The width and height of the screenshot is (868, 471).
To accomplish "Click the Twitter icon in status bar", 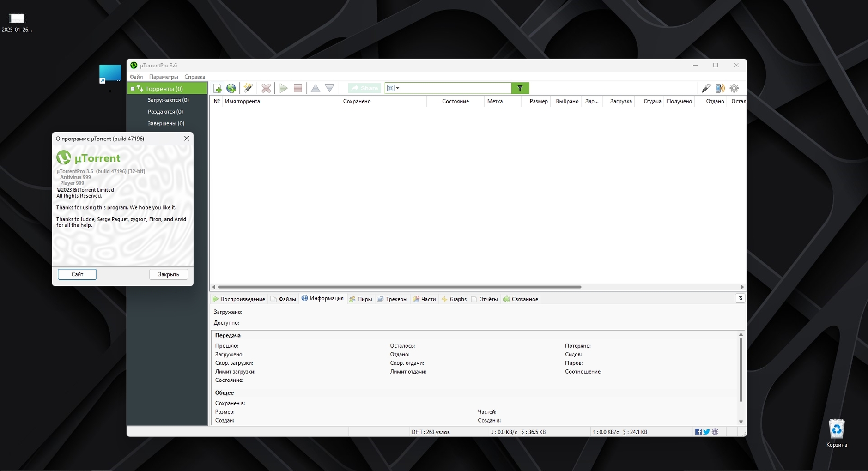I will tap(706, 432).
